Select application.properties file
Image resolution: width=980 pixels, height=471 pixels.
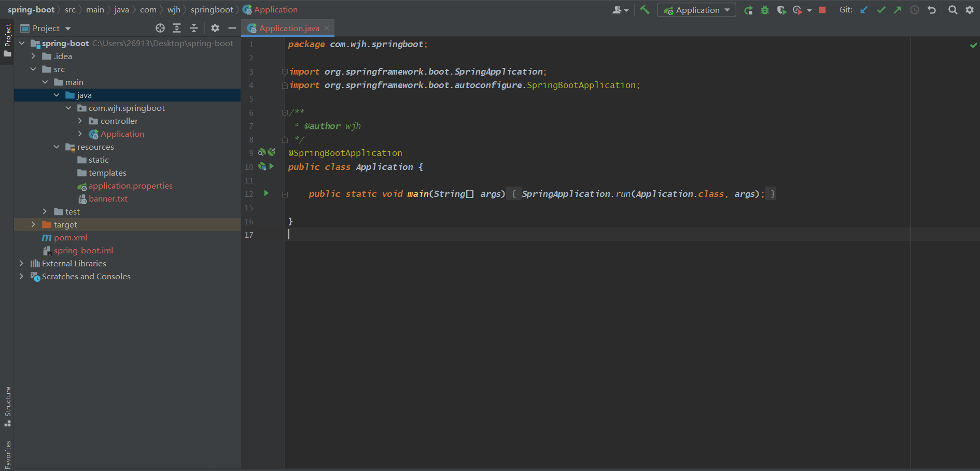pyautogui.click(x=130, y=185)
